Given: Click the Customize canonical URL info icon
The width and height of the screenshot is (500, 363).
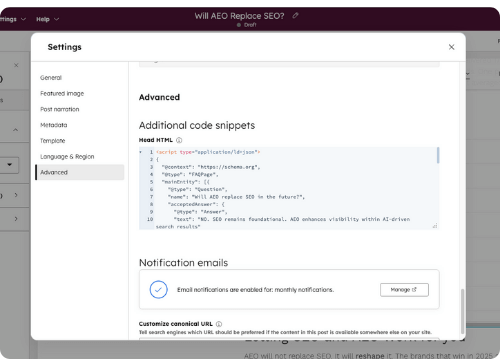Looking at the screenshot, I should coord(219,324).
